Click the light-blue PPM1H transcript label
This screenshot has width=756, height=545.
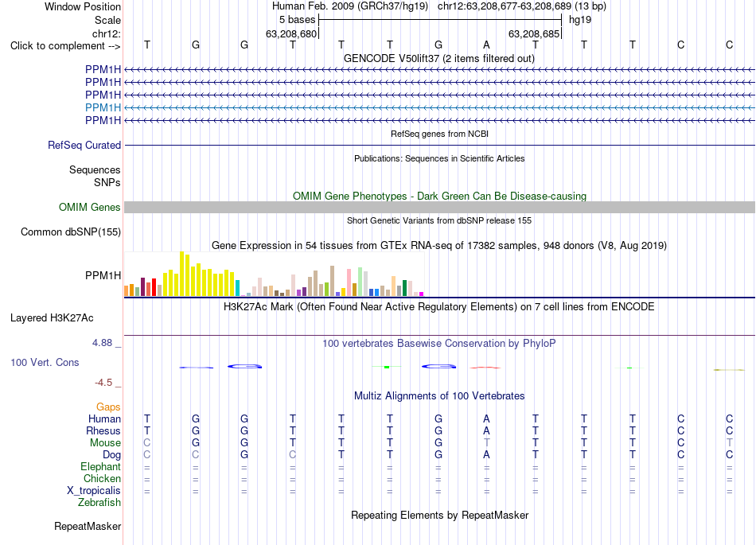[103, 107]
